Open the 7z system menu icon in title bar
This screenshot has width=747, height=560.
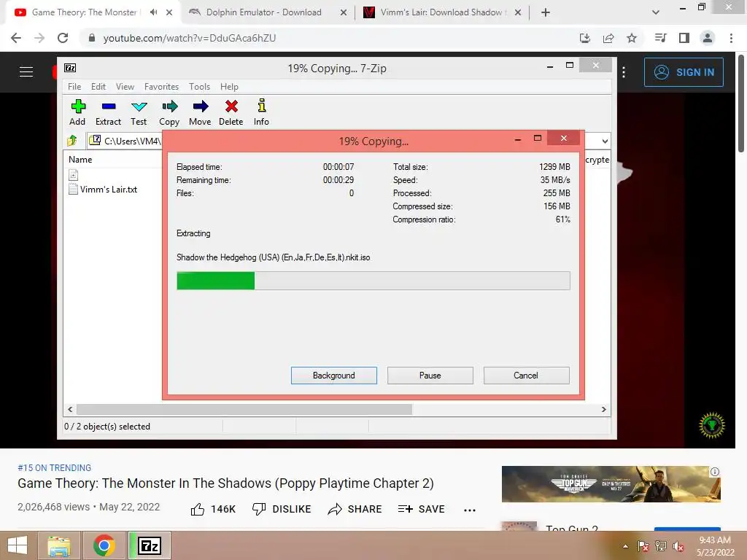click(x=70, y=68)
